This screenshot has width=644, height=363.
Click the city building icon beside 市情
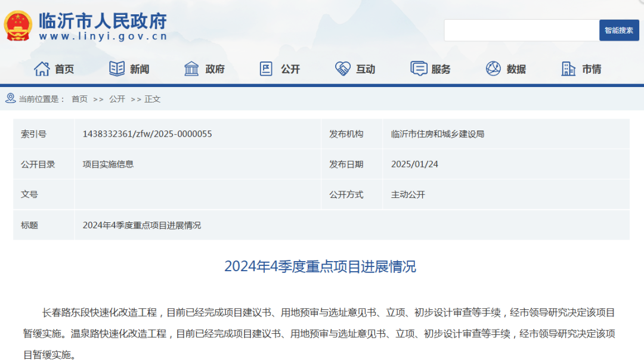click(x=568, y=69)
